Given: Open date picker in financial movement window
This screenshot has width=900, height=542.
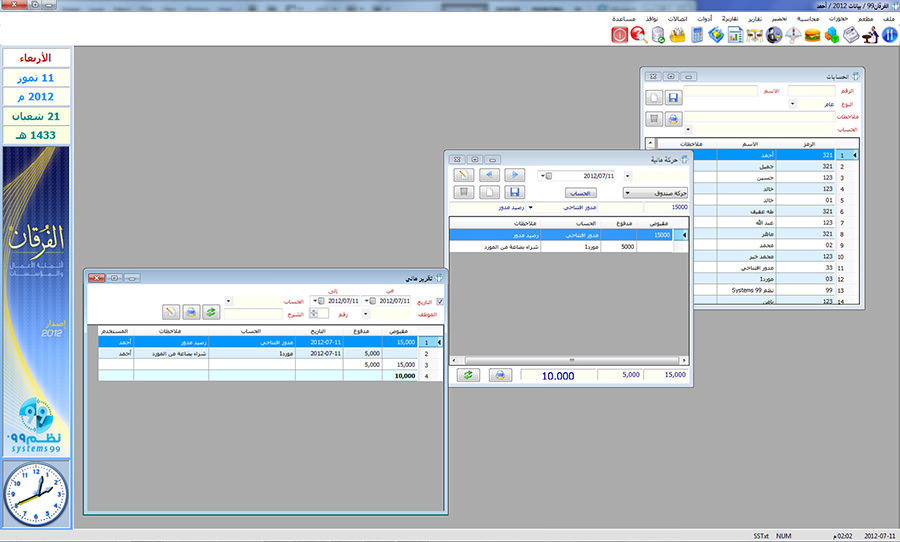Looking at the screenshot, I should pyautogui.click(x=546, y=176).
